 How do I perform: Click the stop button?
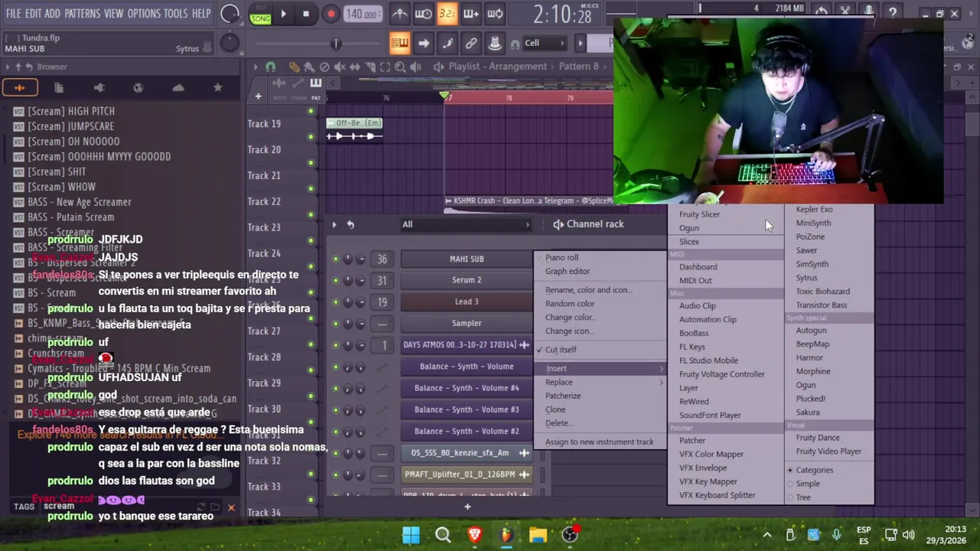pos(305,14)
